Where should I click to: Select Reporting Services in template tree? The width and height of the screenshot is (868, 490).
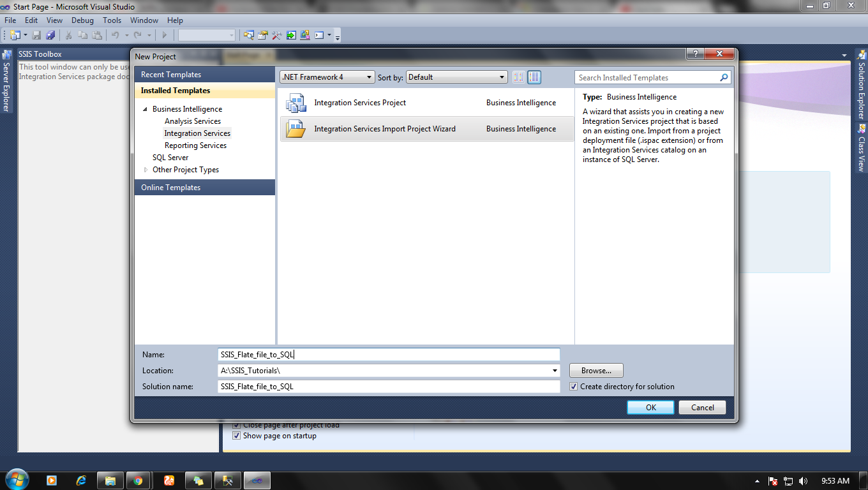195,145
